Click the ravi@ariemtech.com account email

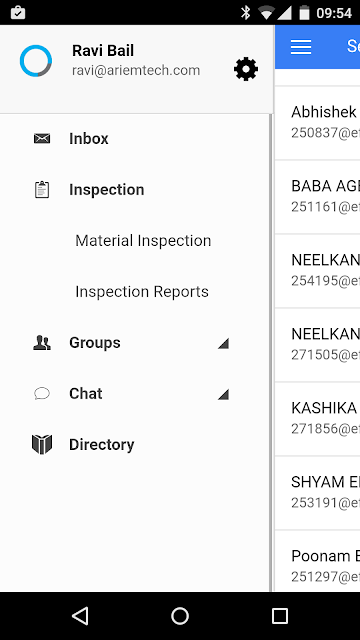pyautogui.click(x=136, y=70)
